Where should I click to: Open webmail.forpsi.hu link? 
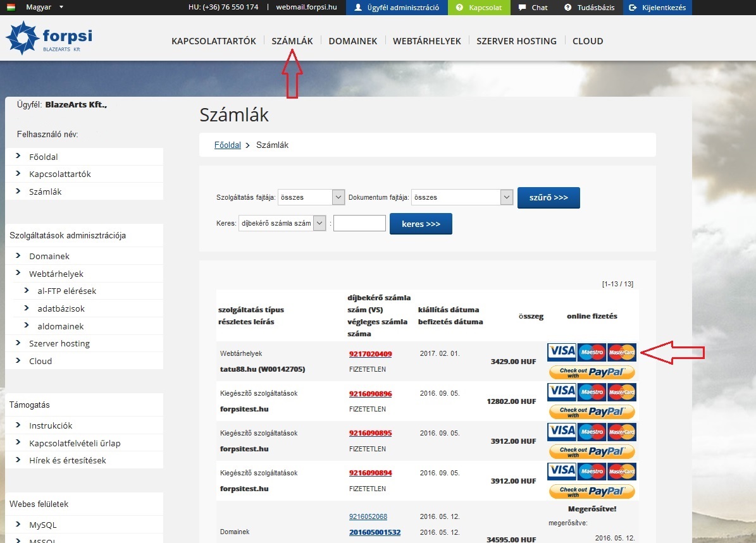click(306, 7)
